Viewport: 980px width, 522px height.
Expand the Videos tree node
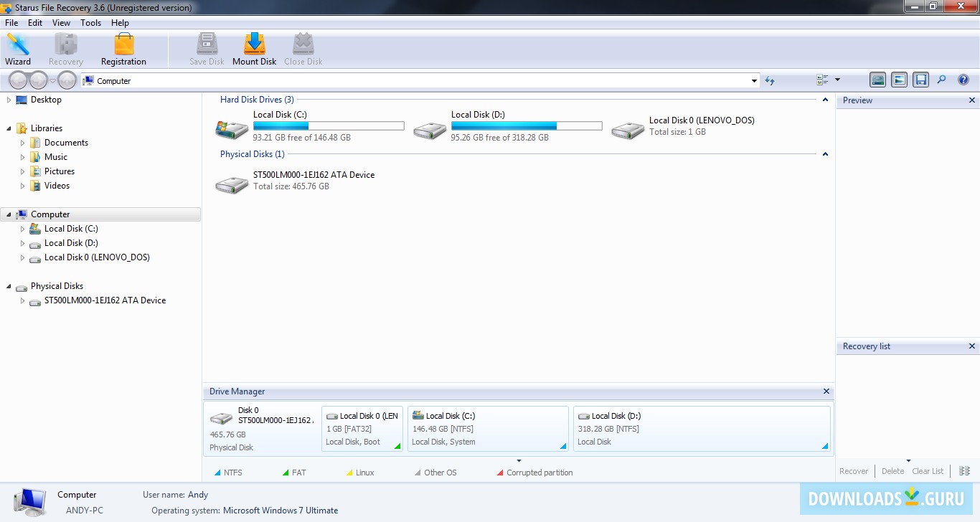23,186
